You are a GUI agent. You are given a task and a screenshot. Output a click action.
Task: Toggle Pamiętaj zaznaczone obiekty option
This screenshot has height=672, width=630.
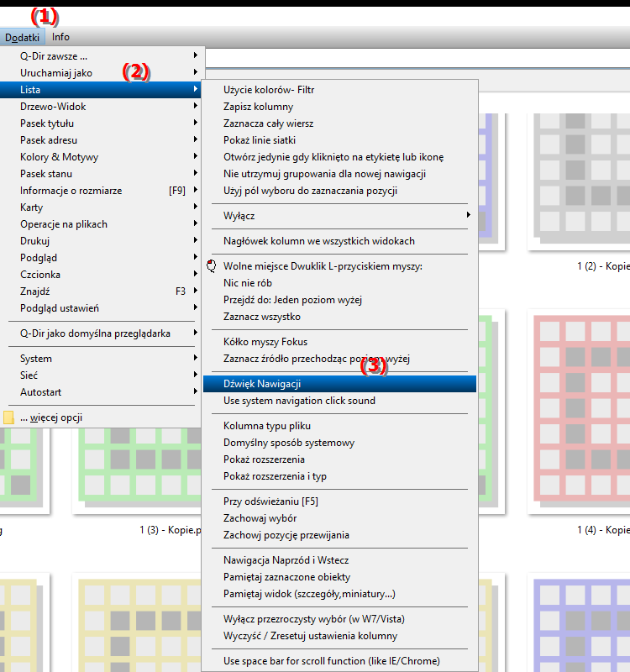coord(339,577)
